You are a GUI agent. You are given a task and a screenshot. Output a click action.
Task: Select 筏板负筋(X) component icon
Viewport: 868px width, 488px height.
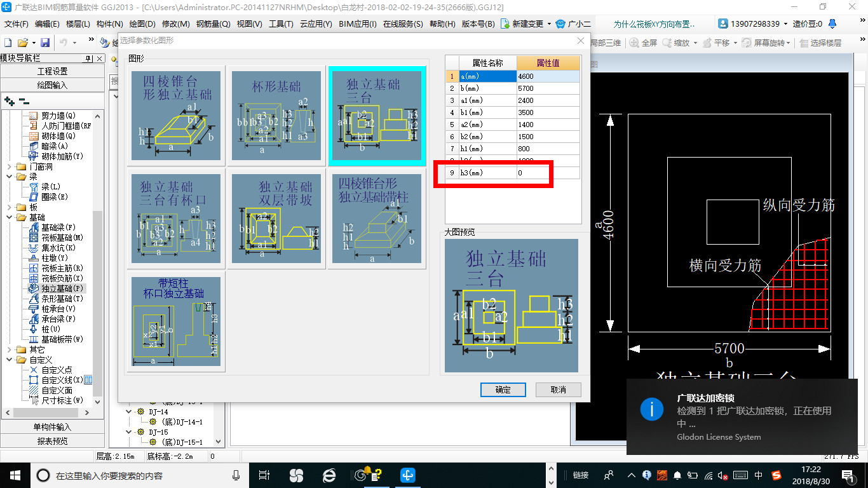(x=34, y=278)
